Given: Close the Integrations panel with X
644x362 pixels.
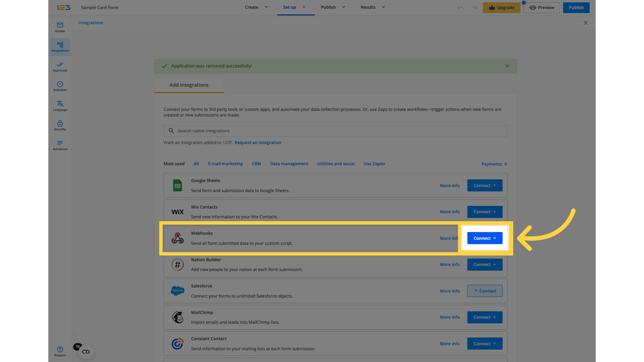Looking at the screenshot, I should click(586, 23).
